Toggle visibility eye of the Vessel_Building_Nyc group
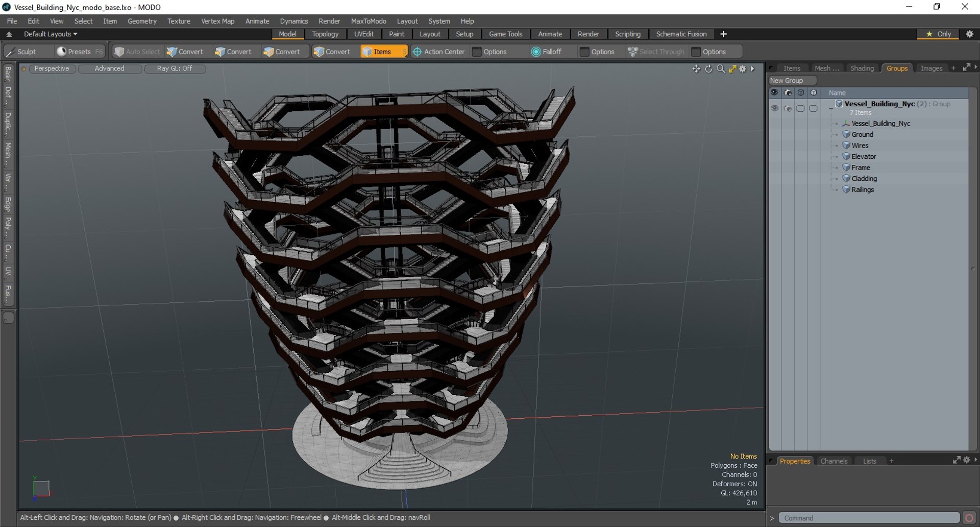This screenshot has height=527, width=980. pos(774,108)
